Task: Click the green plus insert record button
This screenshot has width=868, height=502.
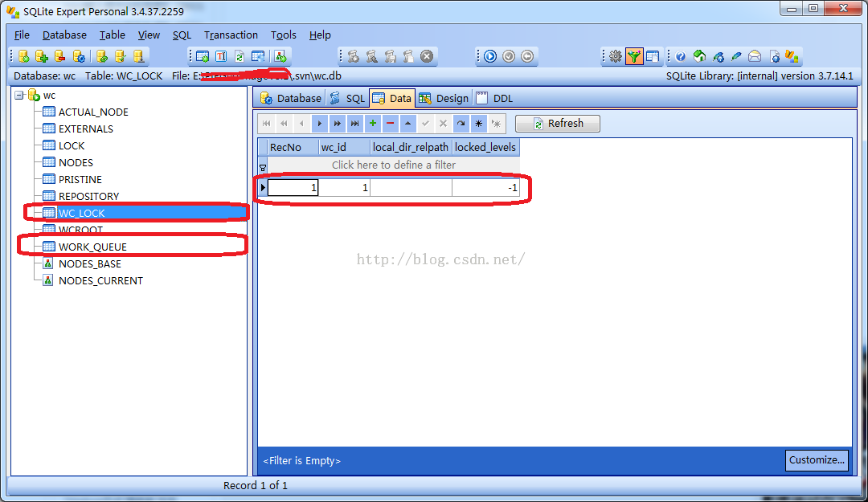Action: pyautogui.click(x=372, y=124)
